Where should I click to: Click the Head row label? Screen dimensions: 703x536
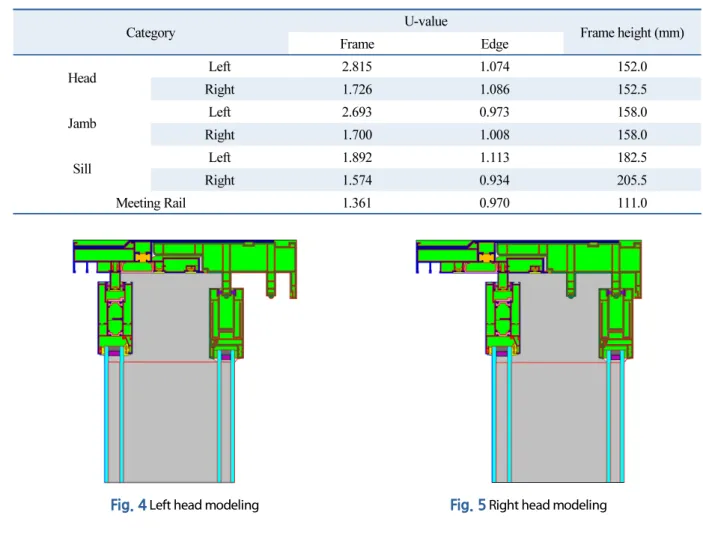click(x=82, y=78)
